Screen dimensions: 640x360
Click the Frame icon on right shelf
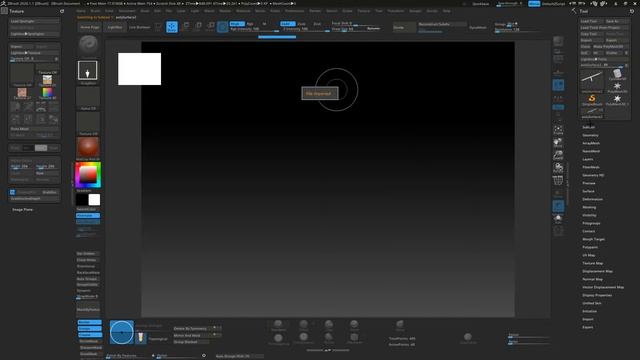click(x=558, y=130)
